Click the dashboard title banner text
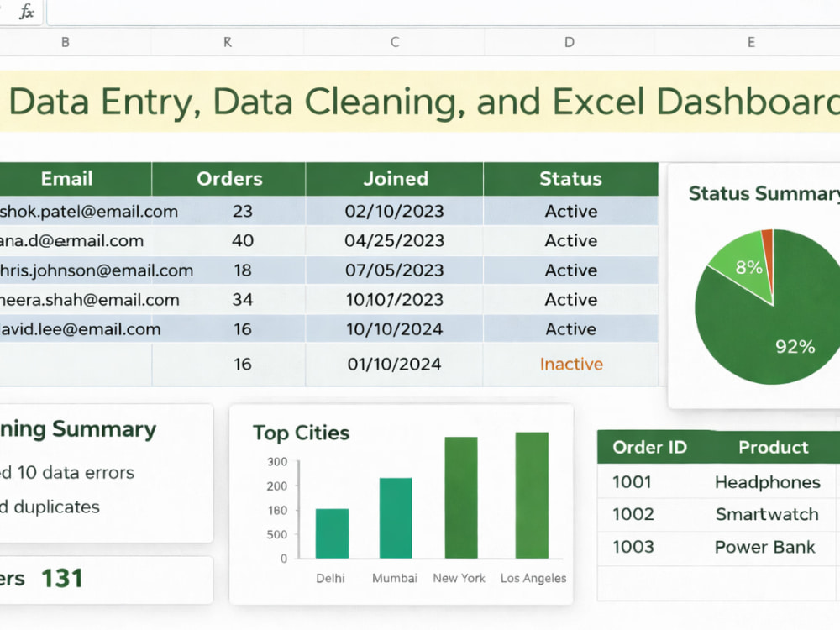Screen dimensions: 840x630 pyautogui.click(x=423, y=102)
